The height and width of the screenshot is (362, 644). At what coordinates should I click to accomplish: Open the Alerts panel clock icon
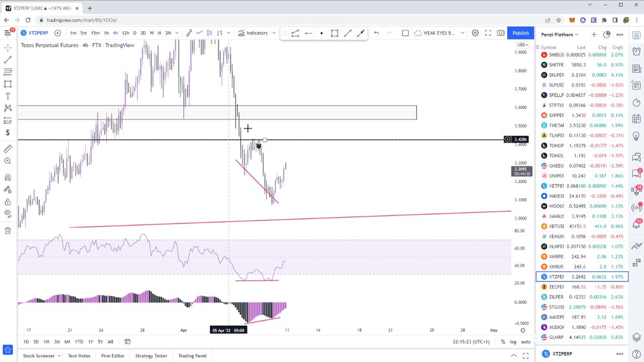tap(636, 52)
